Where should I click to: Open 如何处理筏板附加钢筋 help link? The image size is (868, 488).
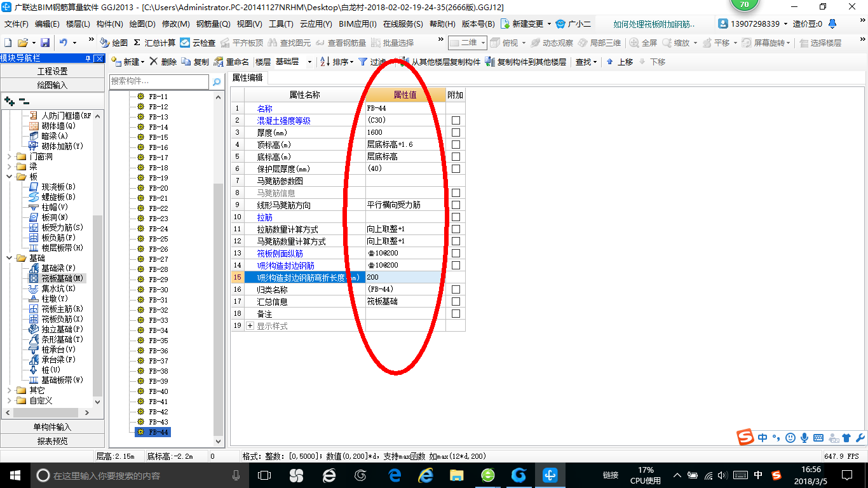point(654,24)
